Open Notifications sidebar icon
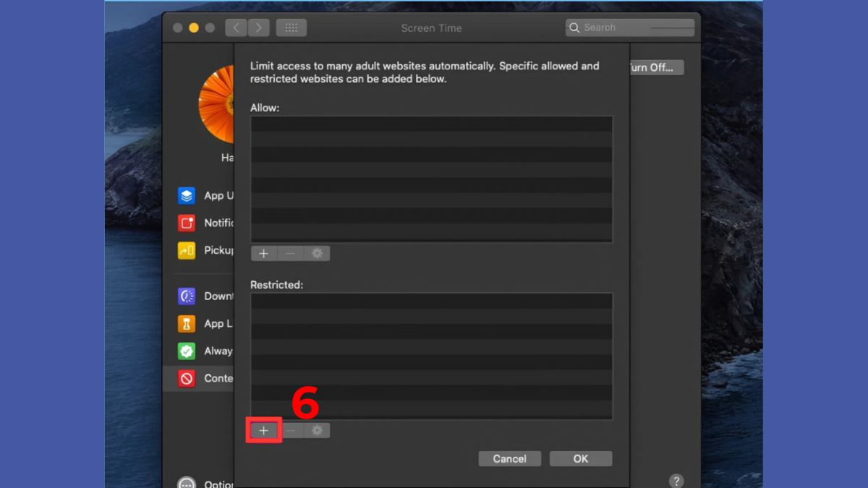The height and width of the screenshot is (488, 868). point(187,223)
